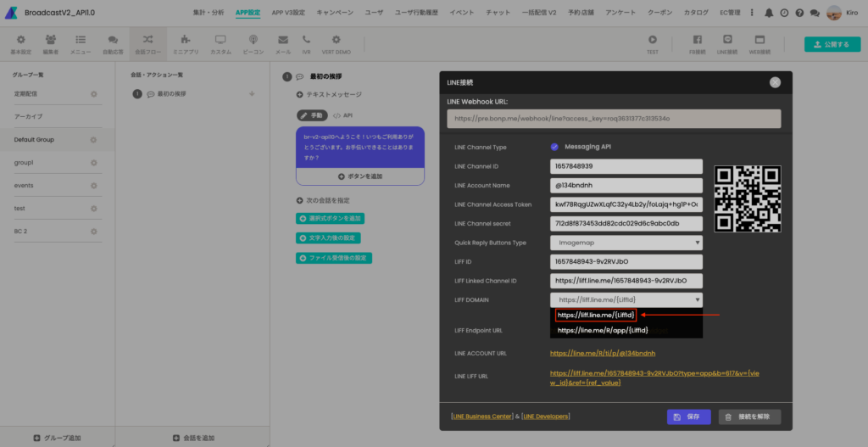Open the LINE Developers link
This screenshot has height=447, width=868.
pyautogui.click(x=546, y=416)
